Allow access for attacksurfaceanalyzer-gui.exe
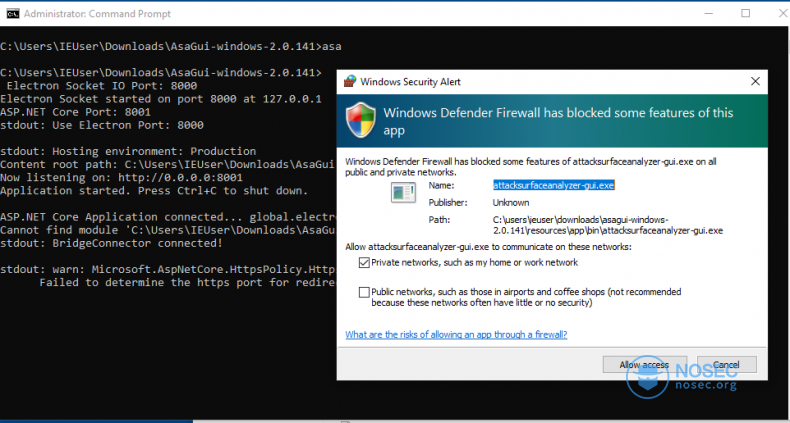This screenshot has height=423, width=790. coord(644,365)
